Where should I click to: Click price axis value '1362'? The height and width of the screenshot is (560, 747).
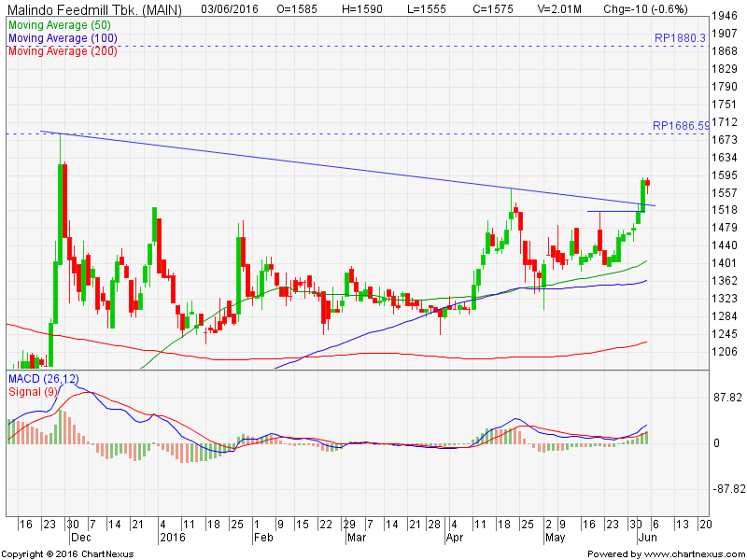tap(725, 281)
